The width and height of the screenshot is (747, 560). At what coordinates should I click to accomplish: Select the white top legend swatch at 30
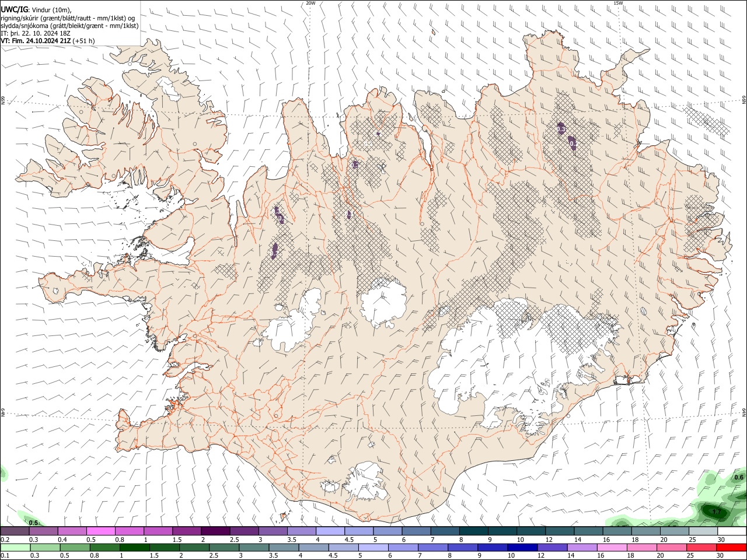(x=732, y=531)
